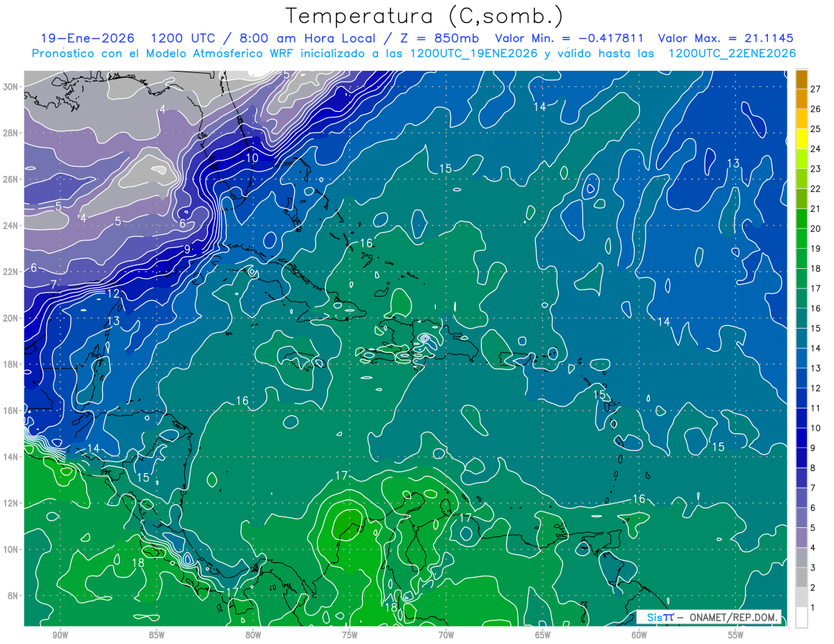834x644 pixels.
Task: Click the 12N latitude axis label
Action: (11, 503)
